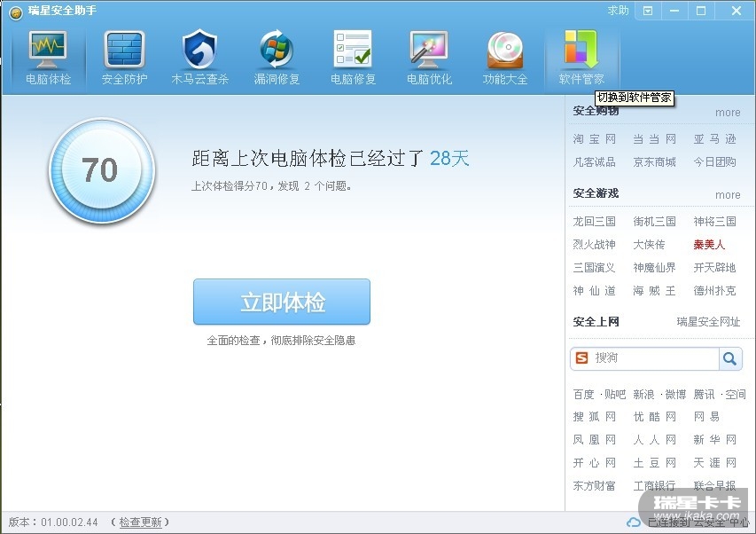Viewport: 756px width, 534px height.
Task: Open the 京东商城 link
Action: point(654,162)
